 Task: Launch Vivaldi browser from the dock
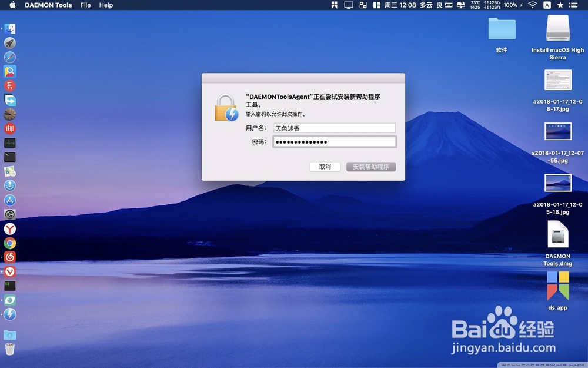[x=10, y=271]
